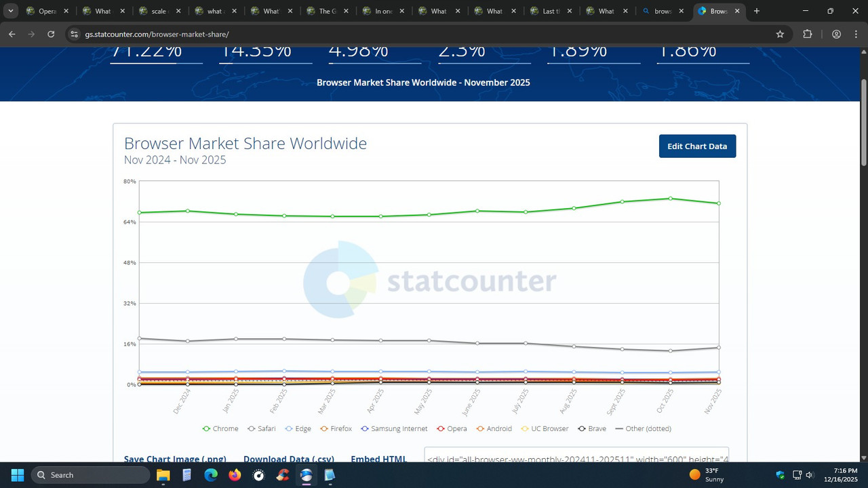This screenshot has height=488, width=868.
Task: Open the browser profile avatar
Action: [x=836, y=34]
